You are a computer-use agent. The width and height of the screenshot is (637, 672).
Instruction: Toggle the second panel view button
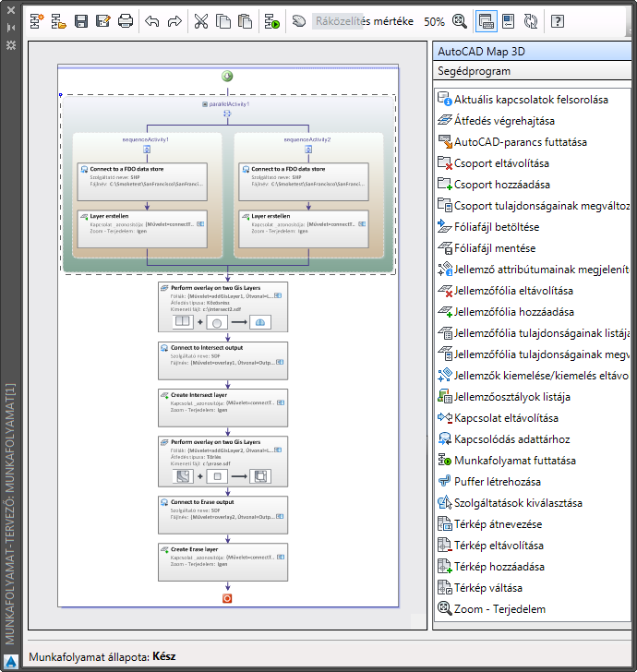click(x=509, y=21)
